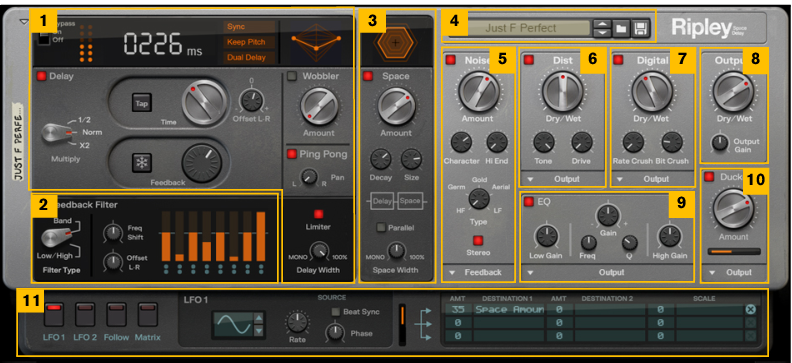Step through patches using the arrow selector
Screen dimensions: 792x363
pos(602,29)
